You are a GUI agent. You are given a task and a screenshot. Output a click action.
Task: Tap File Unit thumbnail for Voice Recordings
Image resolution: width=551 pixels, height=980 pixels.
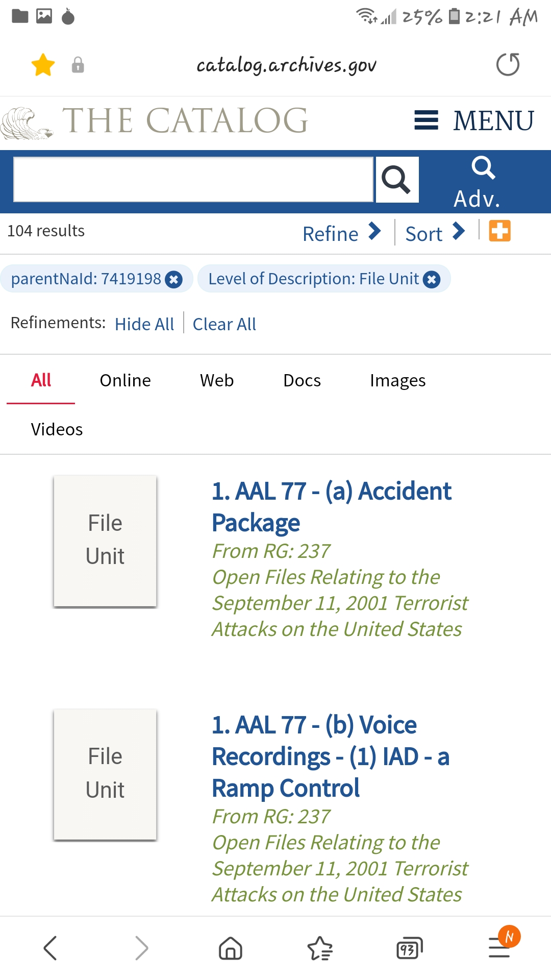coord(105,774)
